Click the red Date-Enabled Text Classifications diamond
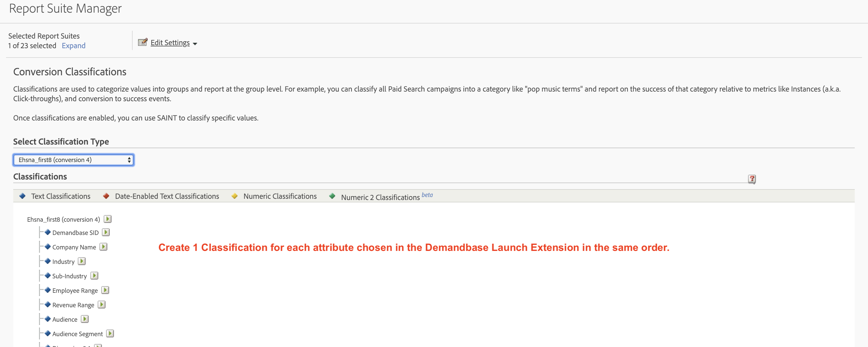 (x=106, y=196)
